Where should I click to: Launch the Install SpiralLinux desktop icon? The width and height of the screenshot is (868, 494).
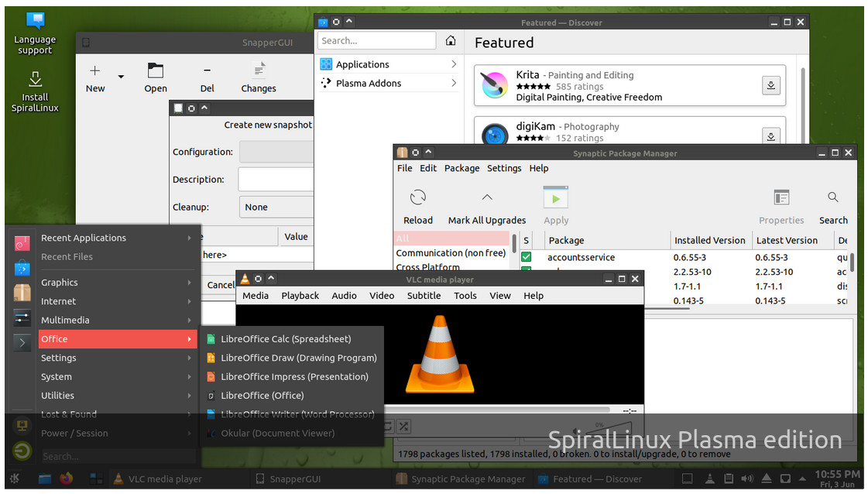click(35, 91)
